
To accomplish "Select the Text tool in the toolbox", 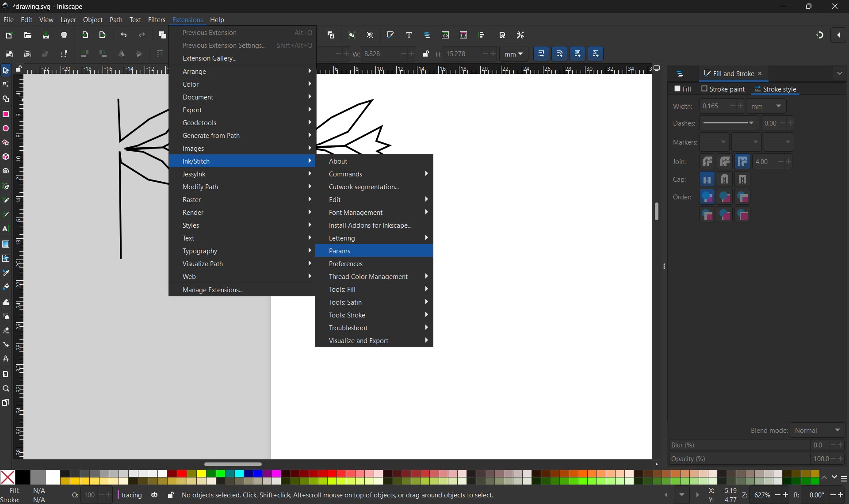I will coord(6,229).
